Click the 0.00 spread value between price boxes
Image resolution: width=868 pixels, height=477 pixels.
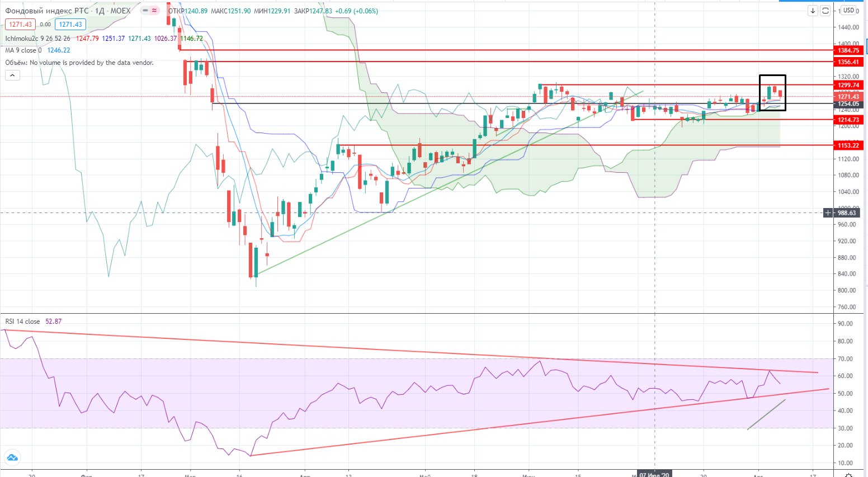45,25
